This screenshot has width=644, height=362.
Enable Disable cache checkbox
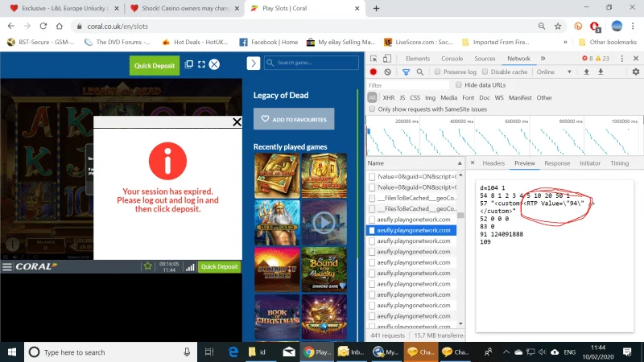(485, 72)
